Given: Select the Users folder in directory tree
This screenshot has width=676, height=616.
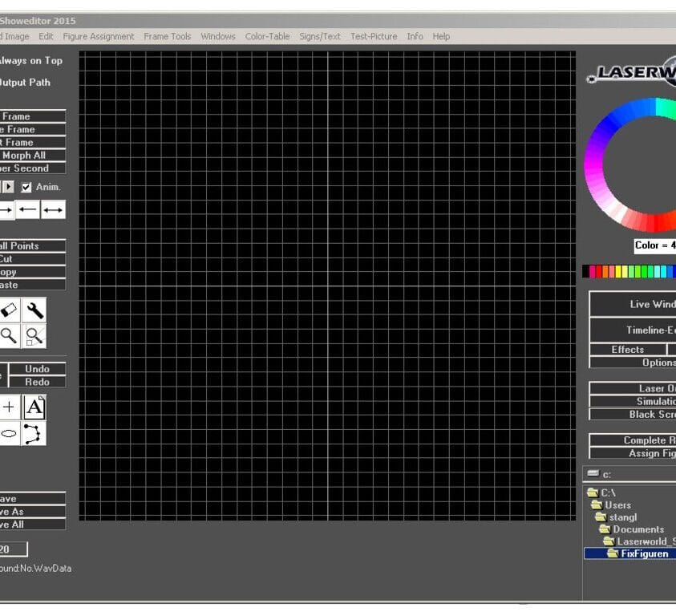Looking at the screenshot, I should click(617, 505).
